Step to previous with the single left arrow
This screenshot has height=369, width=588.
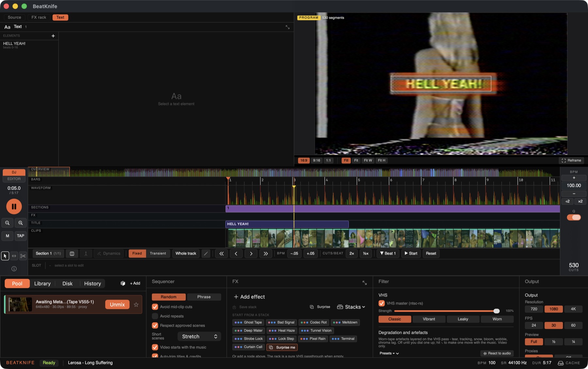click(236, 254)
